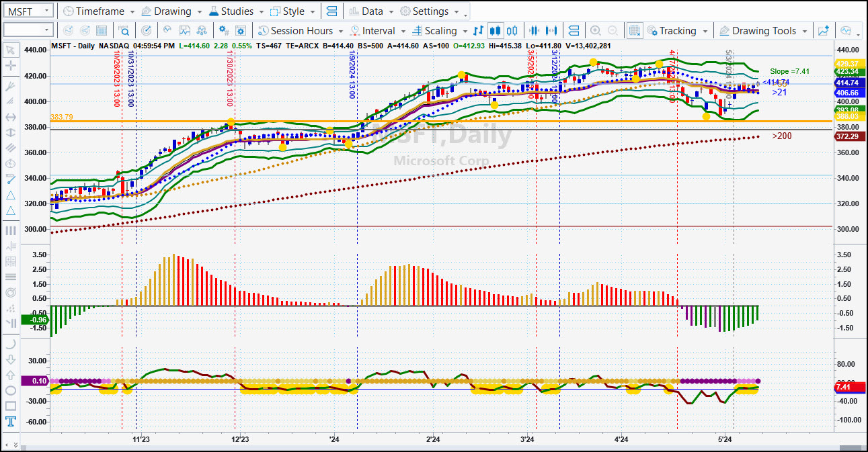
Task: Select the diagonal parallel lines channel tool
Action: click(10, 148)
